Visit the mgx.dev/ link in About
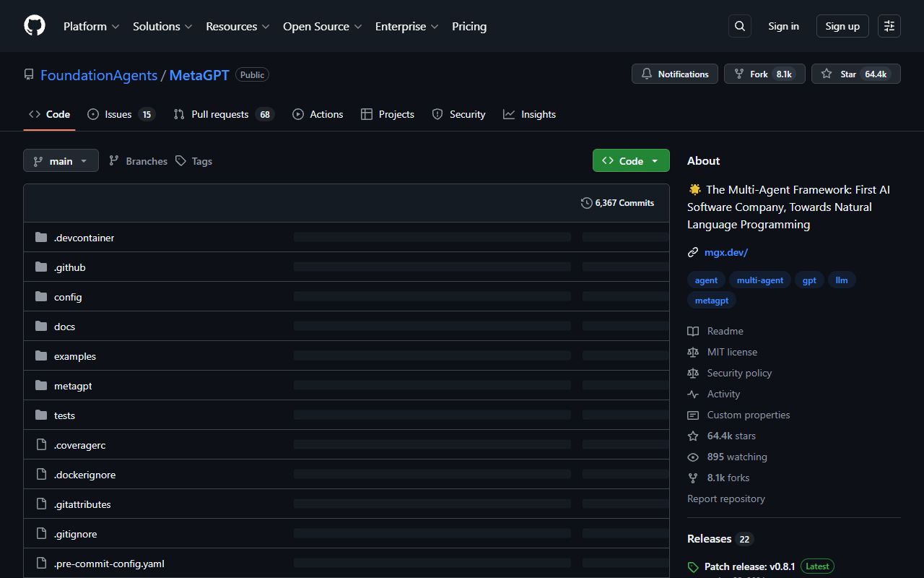Screen dimensions: 924x578 [x=725, y=252]
